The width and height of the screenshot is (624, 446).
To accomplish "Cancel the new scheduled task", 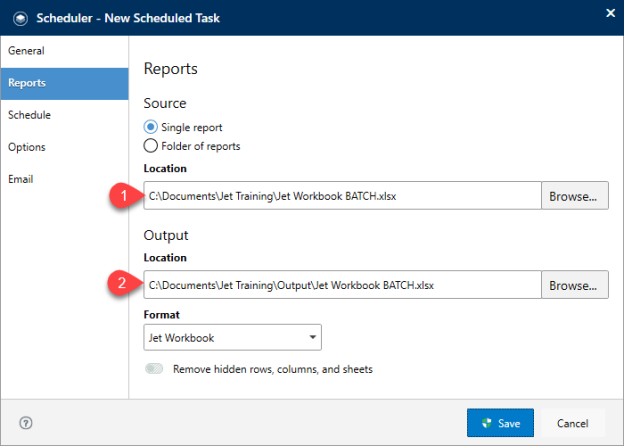I will click(573, 423).
